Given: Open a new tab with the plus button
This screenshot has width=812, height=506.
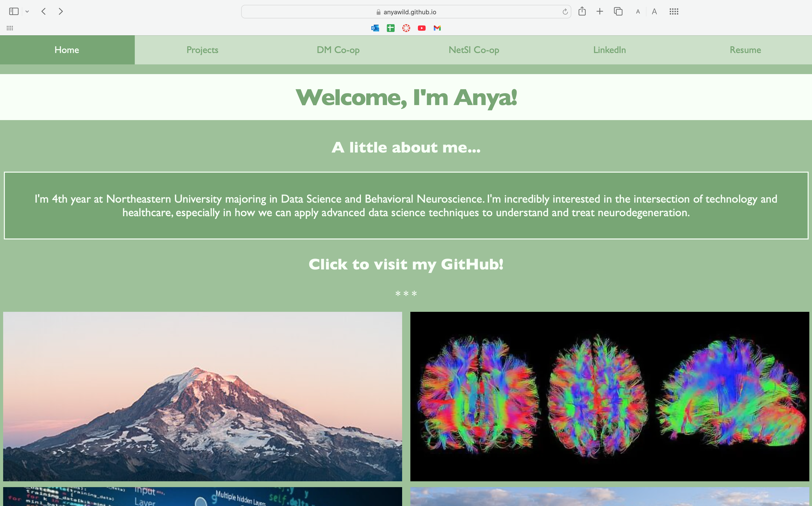Looking at the screenshot, I should (x=600, y=12).
